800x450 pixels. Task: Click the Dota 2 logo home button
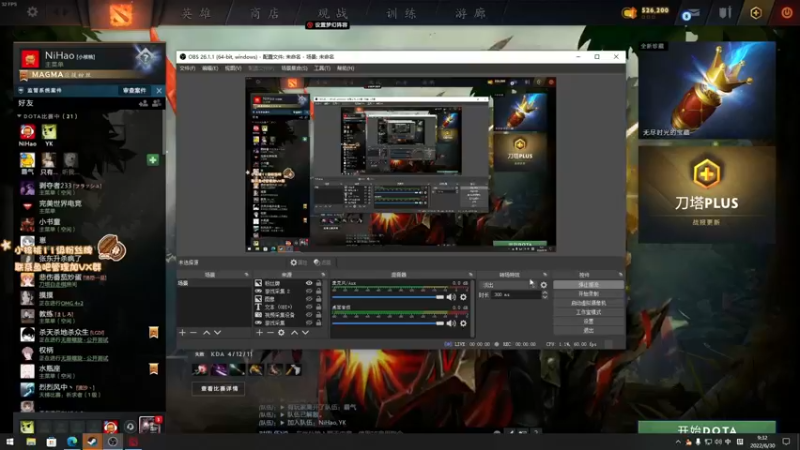121,14
